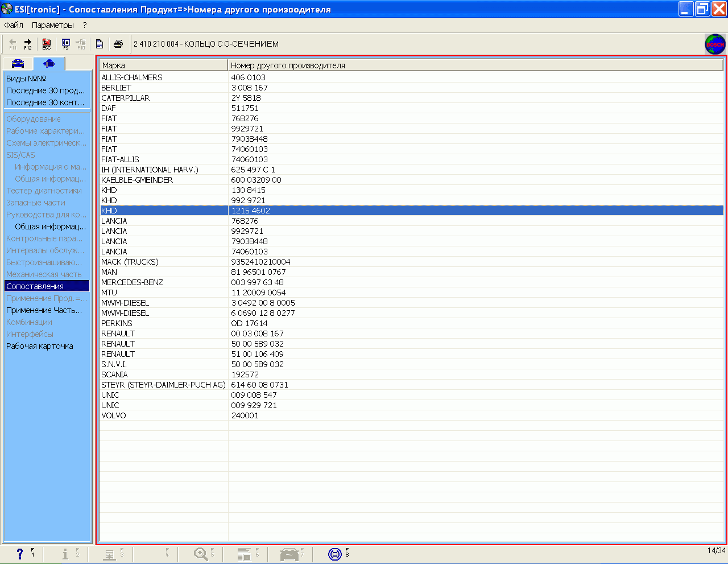Click the F10 tree structure toolbar icon
Viewport: 728px width, 564px height.
pos(81,44)
